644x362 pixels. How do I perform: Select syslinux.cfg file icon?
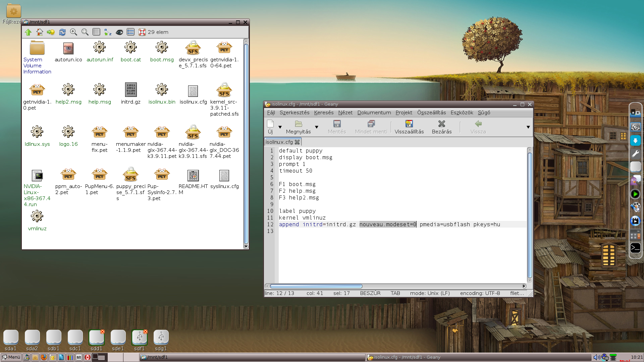tap(224, 179)
